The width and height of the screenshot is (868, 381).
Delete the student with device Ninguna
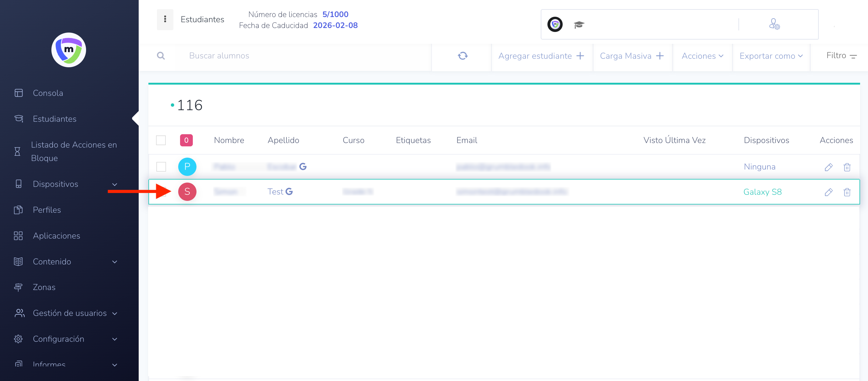click(x=847, y=167)
